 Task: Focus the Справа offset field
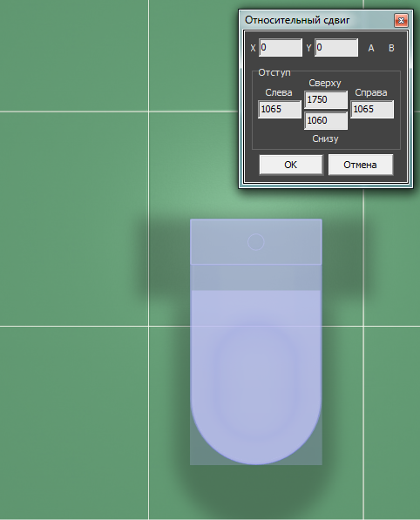[x=372, y=109]
